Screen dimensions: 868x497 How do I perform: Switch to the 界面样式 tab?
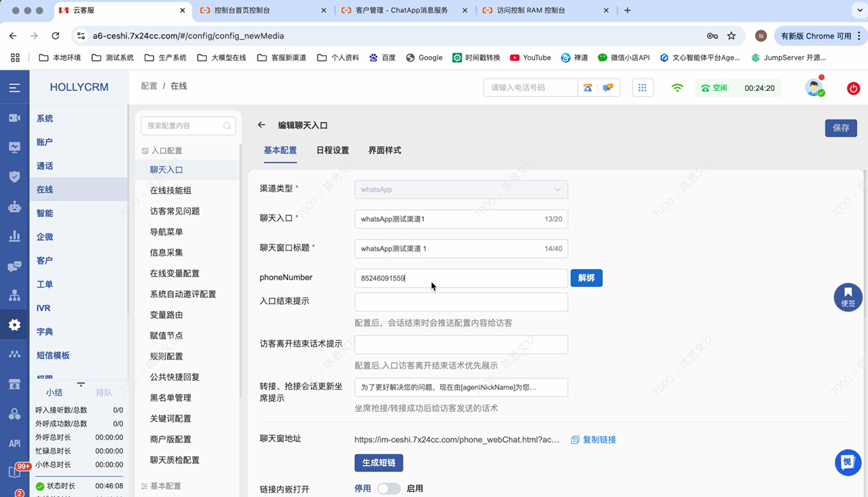385,150
